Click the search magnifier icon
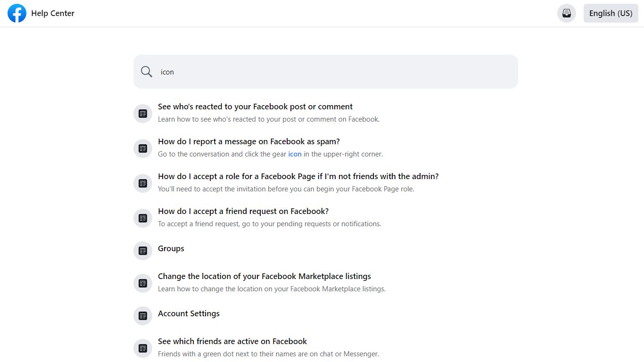This screenshot has height=362, width=644. point(147,72)
